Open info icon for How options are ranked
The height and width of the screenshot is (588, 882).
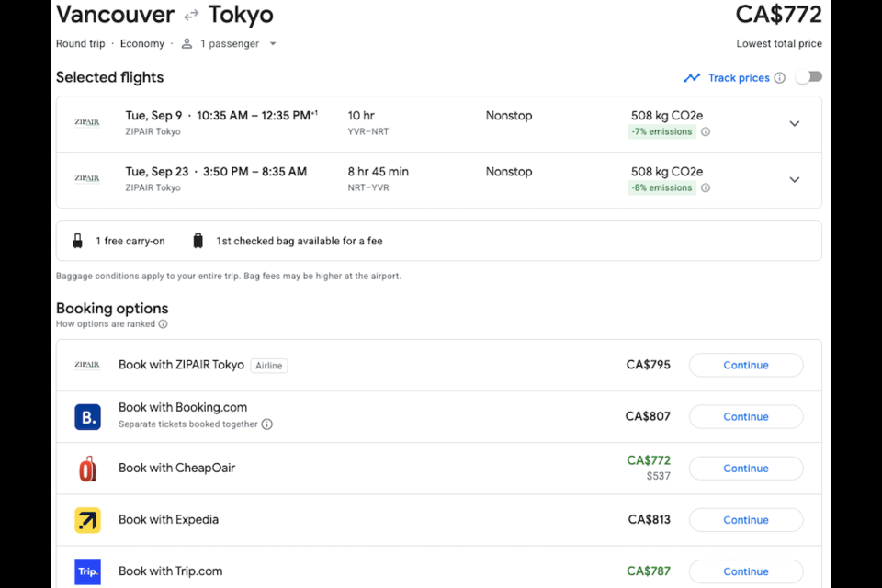164,324
